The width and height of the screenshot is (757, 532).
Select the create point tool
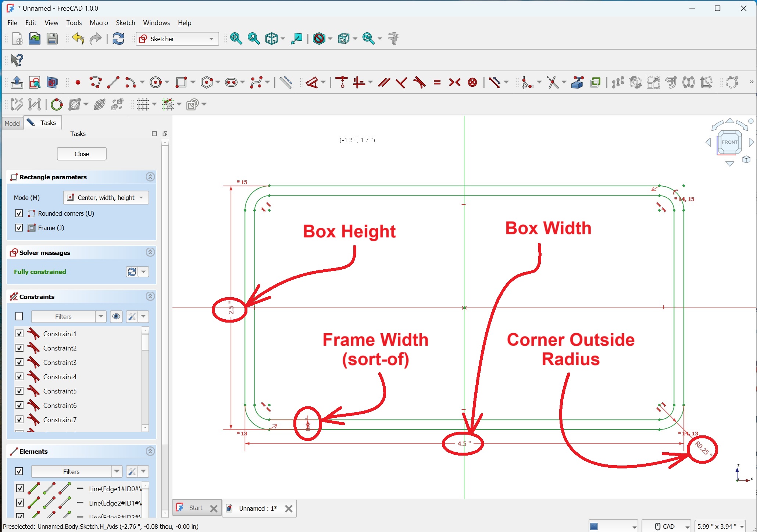pos(78,82)
